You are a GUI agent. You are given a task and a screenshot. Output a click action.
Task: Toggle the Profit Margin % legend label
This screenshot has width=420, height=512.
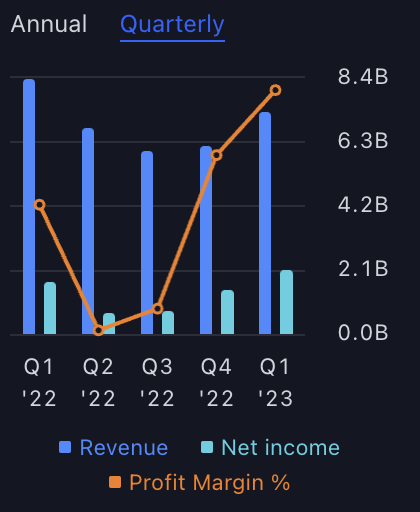click(210, 483)
